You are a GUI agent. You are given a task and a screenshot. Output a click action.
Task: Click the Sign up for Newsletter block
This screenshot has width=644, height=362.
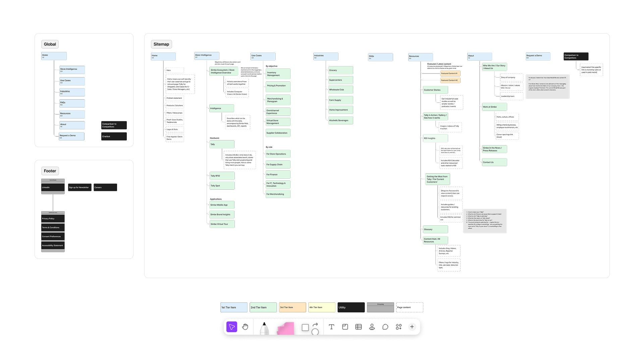(79, 187)
